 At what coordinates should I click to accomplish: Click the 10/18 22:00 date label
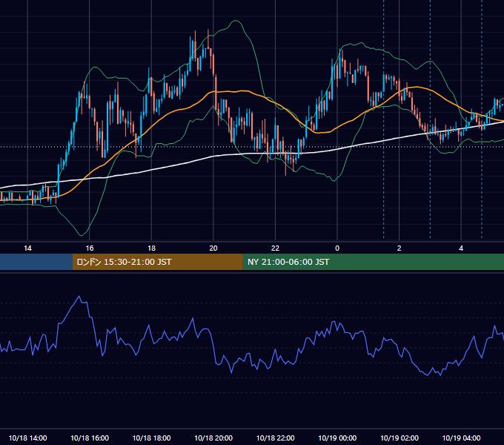(x=275, y=438)
